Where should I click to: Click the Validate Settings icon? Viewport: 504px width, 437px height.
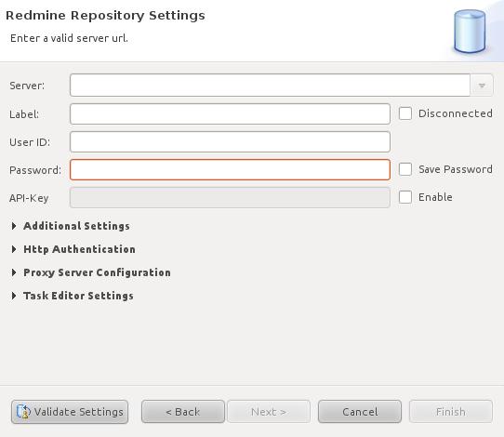[x=23, y=412]
